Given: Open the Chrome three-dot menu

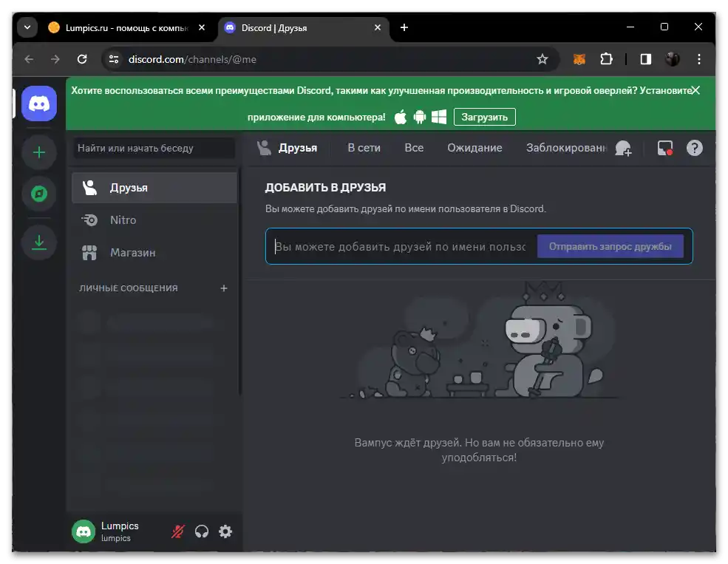Looking at the screenshot, I should pos(698,59).
